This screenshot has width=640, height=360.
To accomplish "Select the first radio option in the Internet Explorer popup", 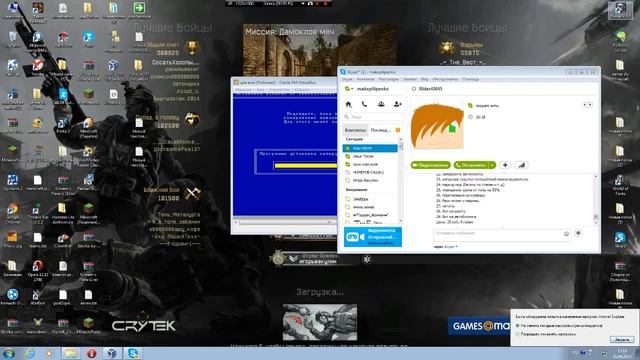I will click(517, 326).
